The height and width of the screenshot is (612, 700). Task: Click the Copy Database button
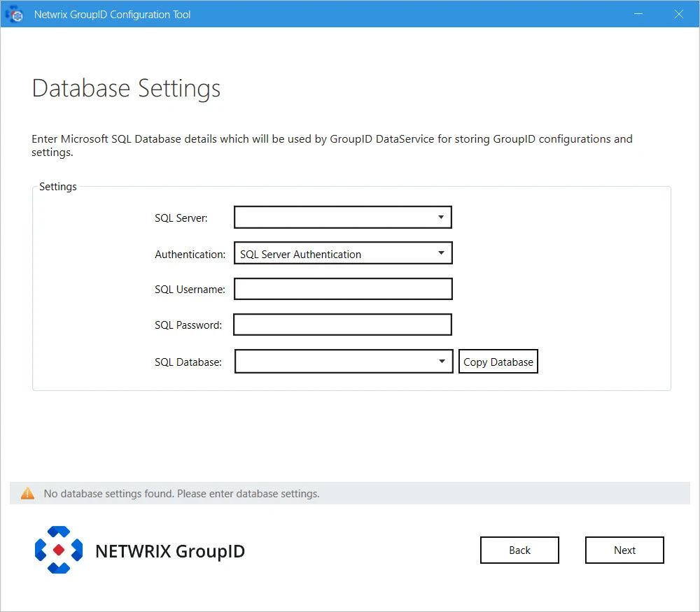[x=498, y=362]
